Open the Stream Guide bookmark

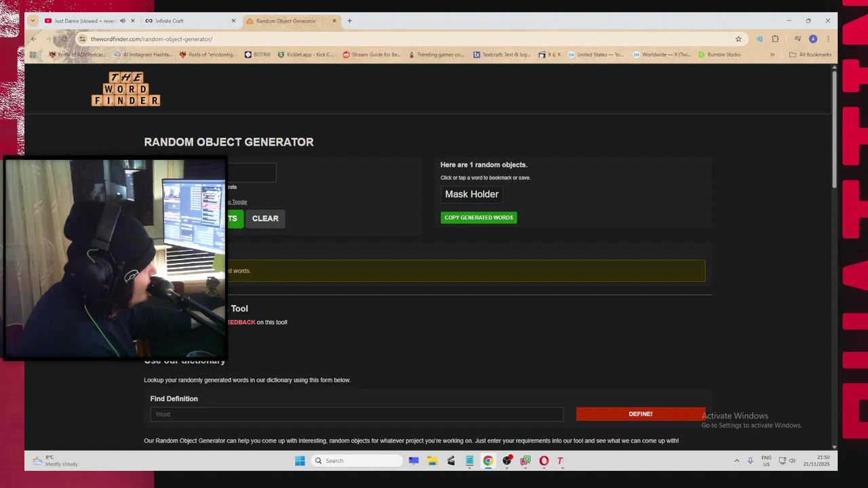372,55
